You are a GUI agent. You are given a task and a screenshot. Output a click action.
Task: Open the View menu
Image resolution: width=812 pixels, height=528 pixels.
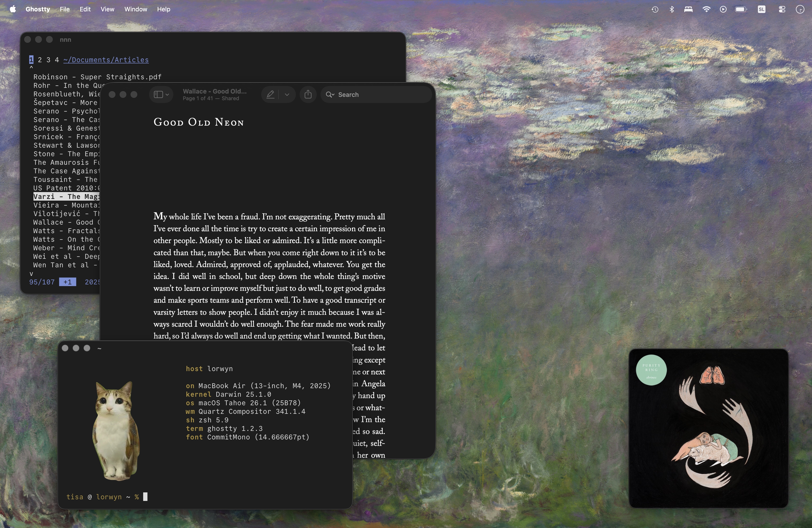[x=107, y=9]
